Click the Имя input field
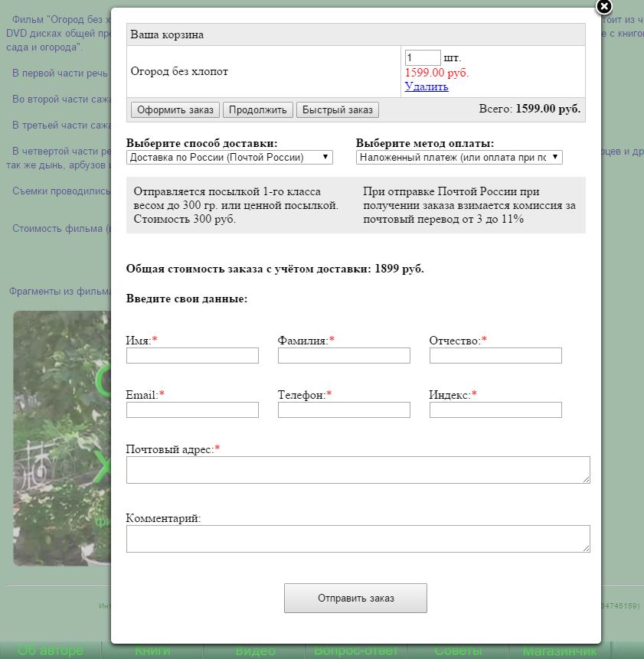 pos(192,356)
